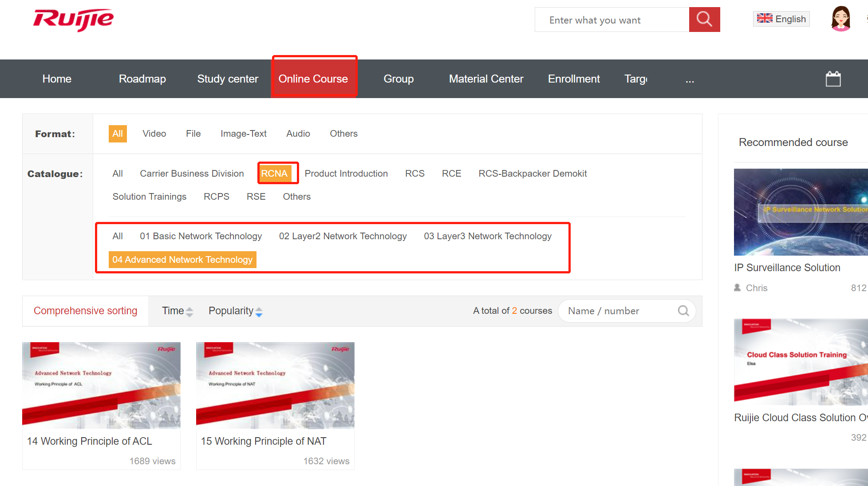
Task: Select All in RCNA subcategory row
Action: [118, 236]
